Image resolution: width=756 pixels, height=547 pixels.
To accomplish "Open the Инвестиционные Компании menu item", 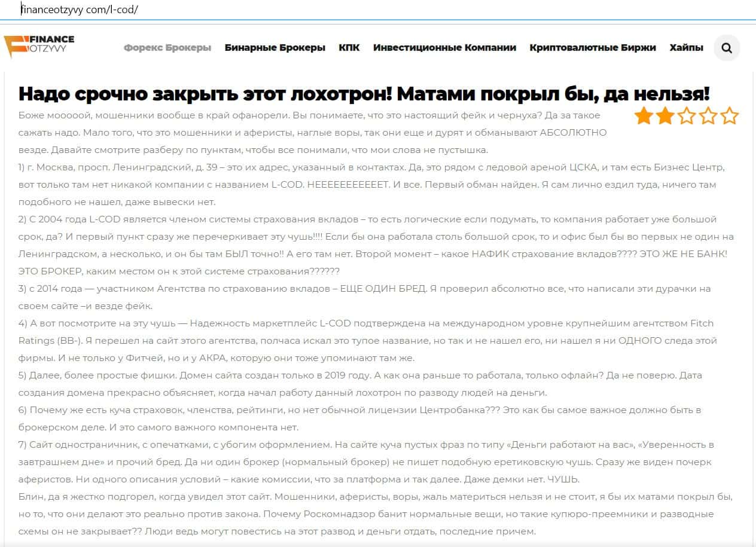I will tap(444, 48).
